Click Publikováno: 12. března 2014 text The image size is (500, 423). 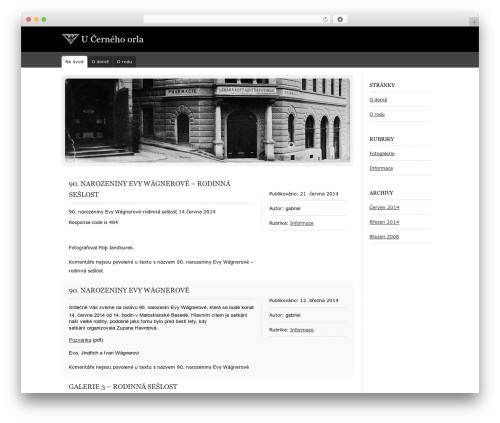pos(304,301)
